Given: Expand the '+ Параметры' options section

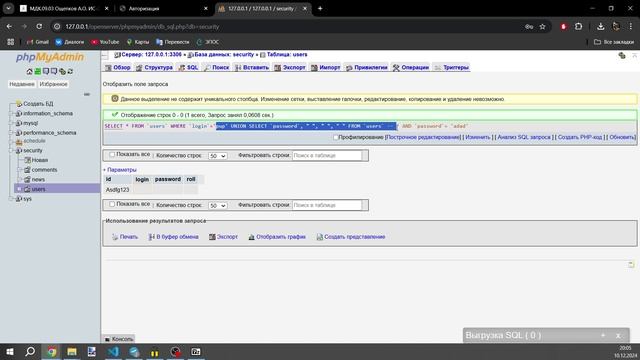Looking at the screenshot, I should point(120,170).
